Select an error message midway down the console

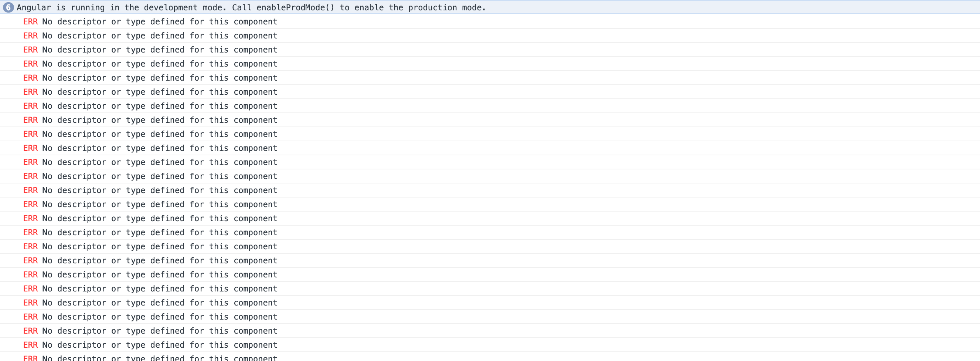click(x=159, y=190)
